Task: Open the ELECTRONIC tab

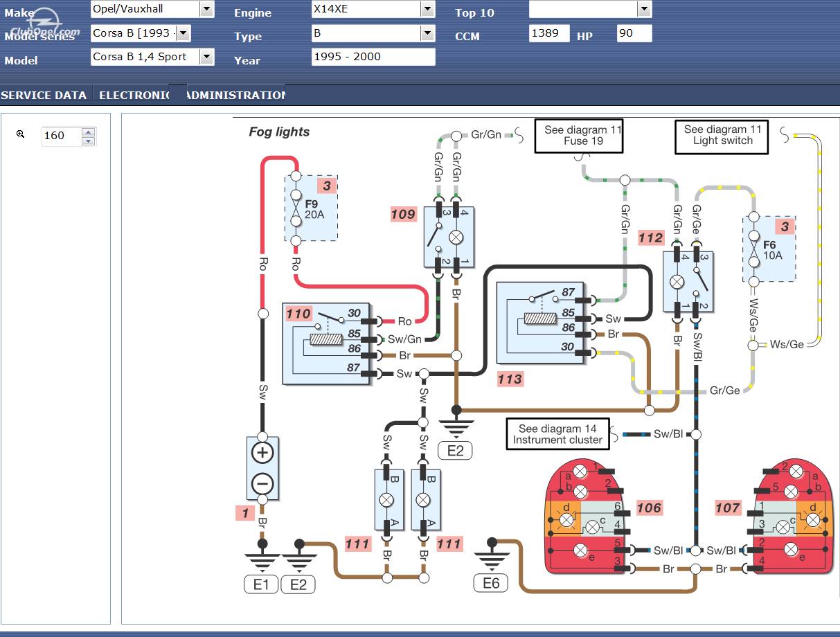Action: [134, 96]
